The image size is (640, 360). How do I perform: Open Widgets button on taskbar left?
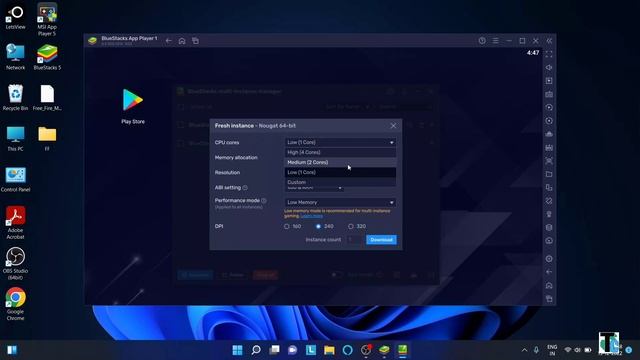12,350
